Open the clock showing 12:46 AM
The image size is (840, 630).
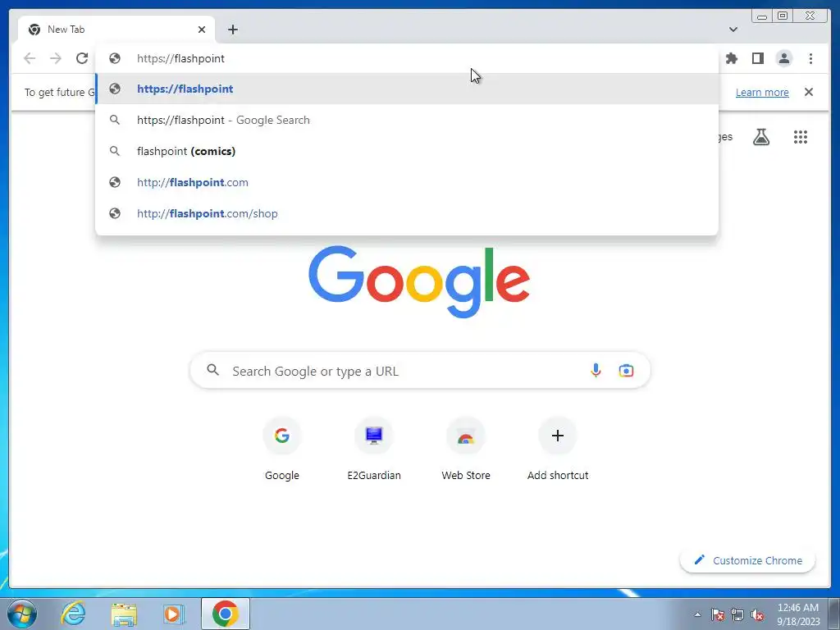tap(798, 614)
